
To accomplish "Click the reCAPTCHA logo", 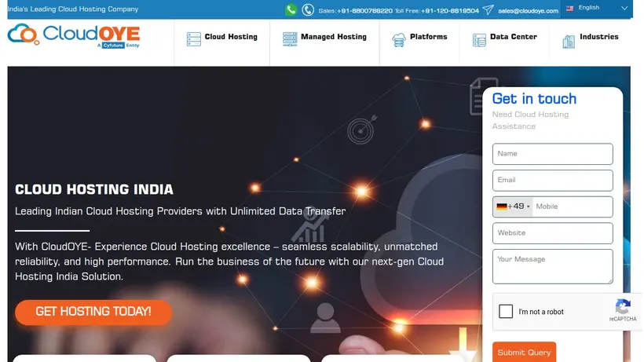I will [623, 306].
